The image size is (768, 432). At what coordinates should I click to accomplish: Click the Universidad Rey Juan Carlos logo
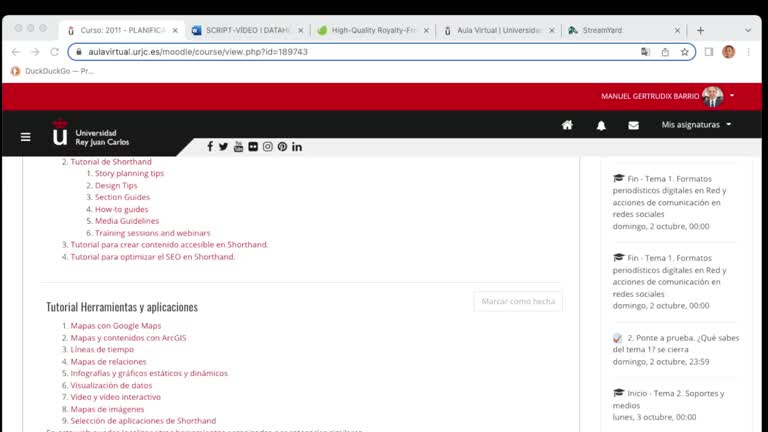tap(91, 133)
